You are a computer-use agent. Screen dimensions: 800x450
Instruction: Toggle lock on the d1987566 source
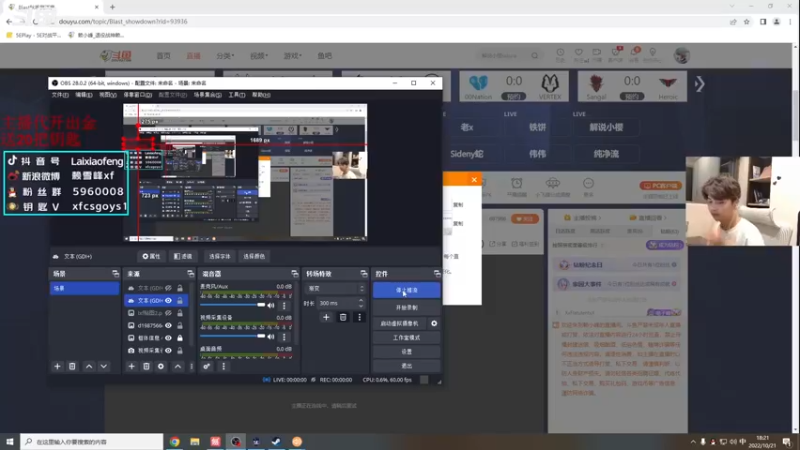click(x=180, y=326)
